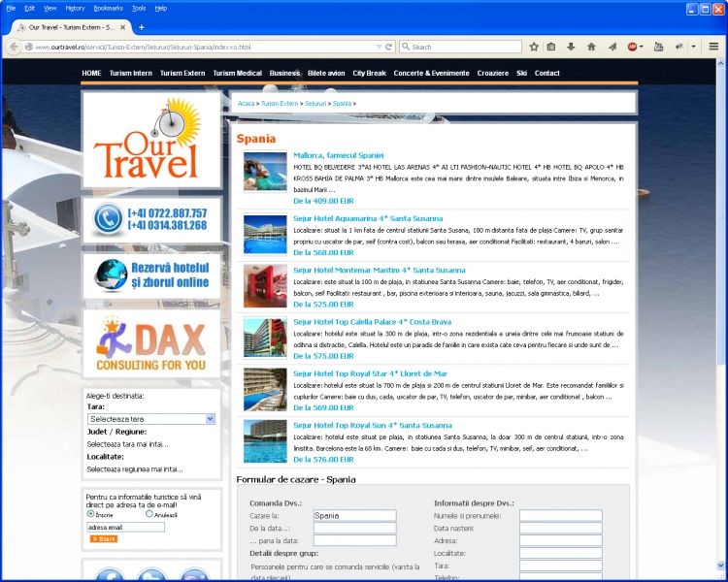The width and height of the screenshot is (728, 582).
Task: Open the Firefox downloads arrow icon
Action: (571, 47)
